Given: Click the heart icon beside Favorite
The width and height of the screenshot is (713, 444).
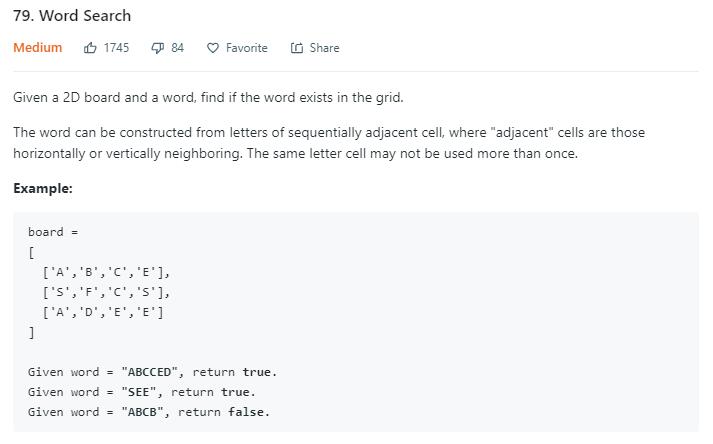Looking at the screenshot, I should (213, 48).
